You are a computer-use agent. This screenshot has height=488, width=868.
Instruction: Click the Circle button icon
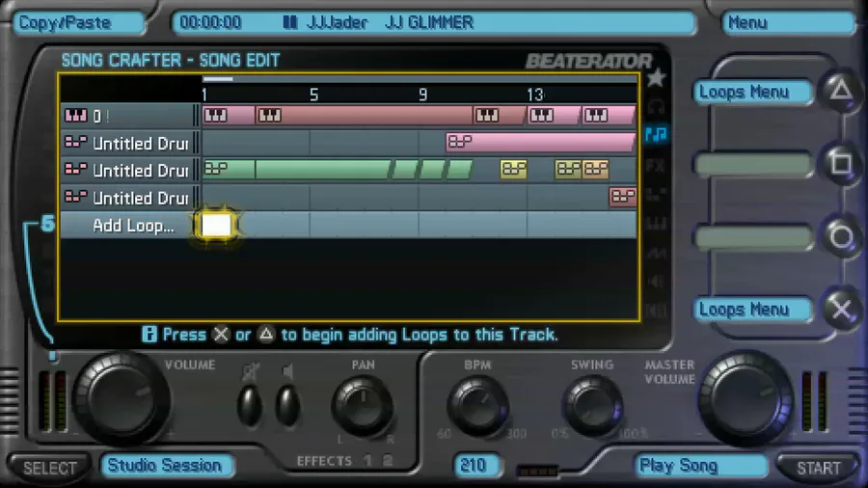(x=841, y=236)
